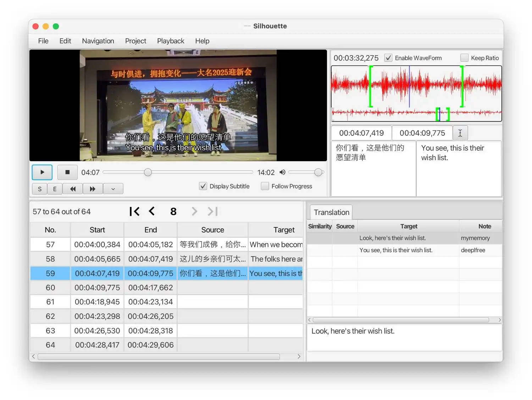Click the "Look, here's their wish list." preview box

coord(405,338)
